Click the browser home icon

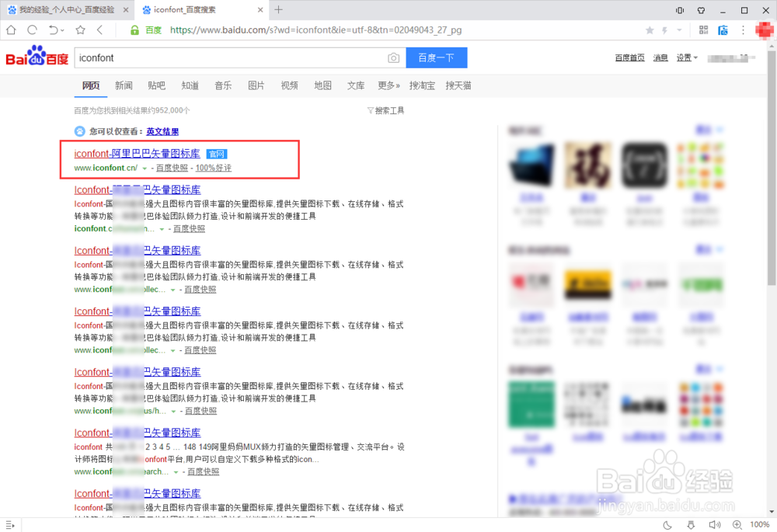(x=11, y=30)
